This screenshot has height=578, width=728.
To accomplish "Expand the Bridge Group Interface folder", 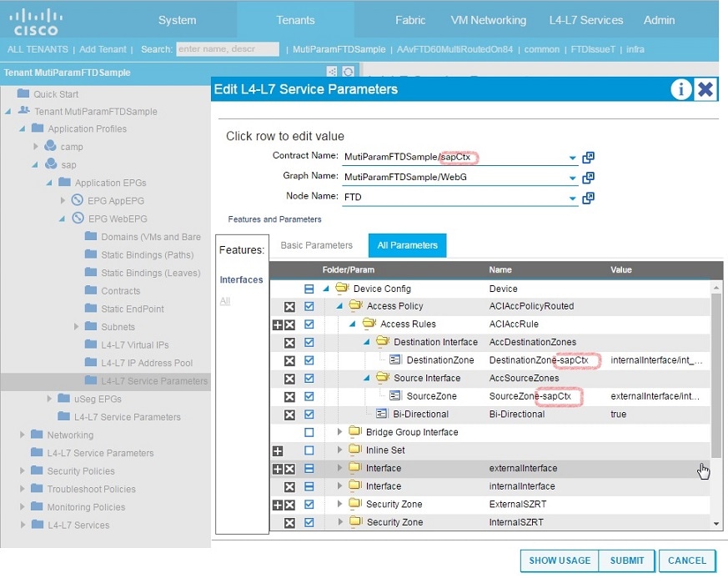I will coord(340,432).
